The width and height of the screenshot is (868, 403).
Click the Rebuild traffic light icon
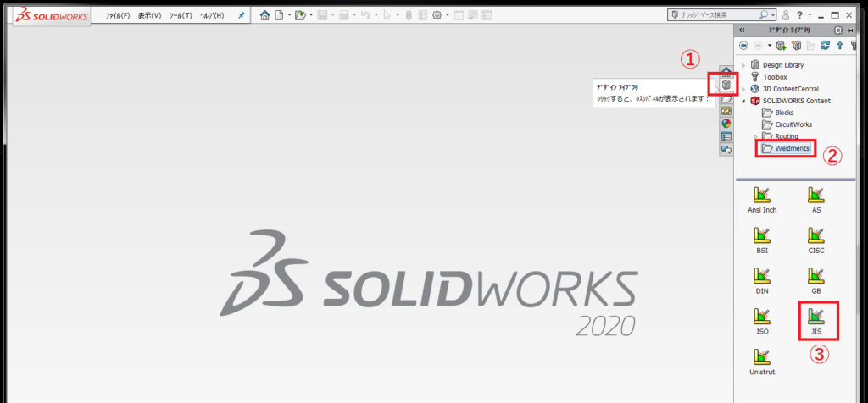[x=409, y=15]
